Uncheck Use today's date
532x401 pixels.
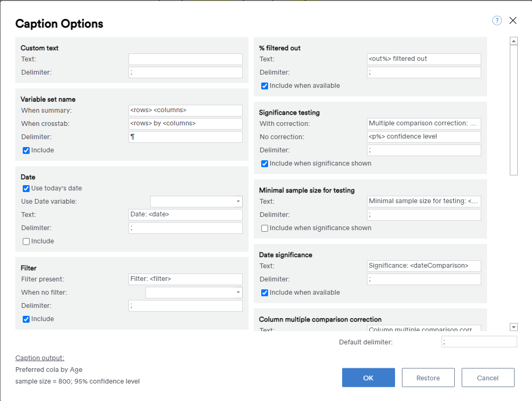[26, 188]
